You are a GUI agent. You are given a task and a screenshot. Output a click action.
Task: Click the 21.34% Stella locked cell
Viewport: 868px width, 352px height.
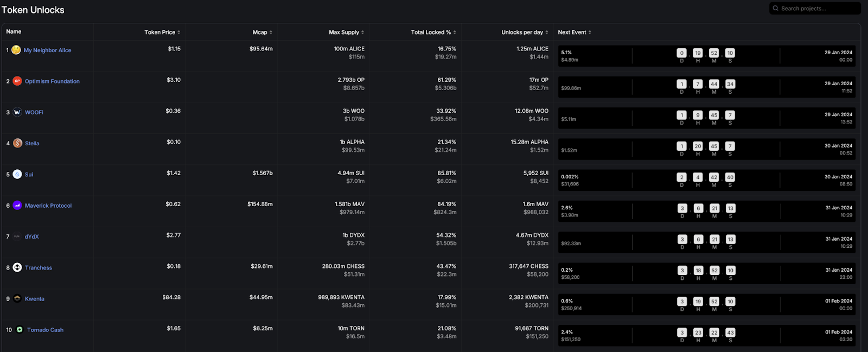(x=447, y=142)
